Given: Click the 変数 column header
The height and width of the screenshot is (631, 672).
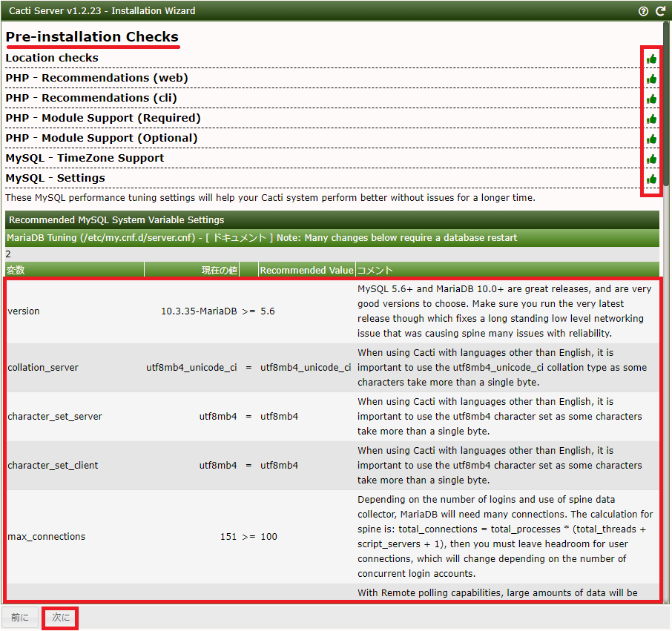Looking at the screenshot, I should pos(16,271).
